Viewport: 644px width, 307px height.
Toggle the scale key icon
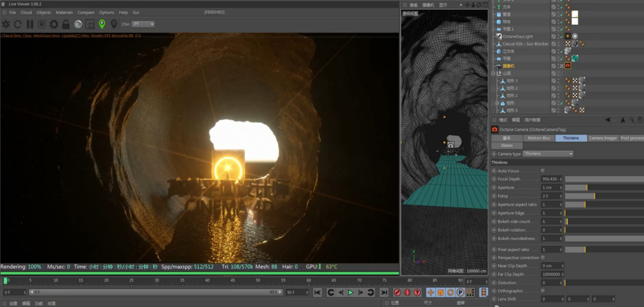[440, 293]
